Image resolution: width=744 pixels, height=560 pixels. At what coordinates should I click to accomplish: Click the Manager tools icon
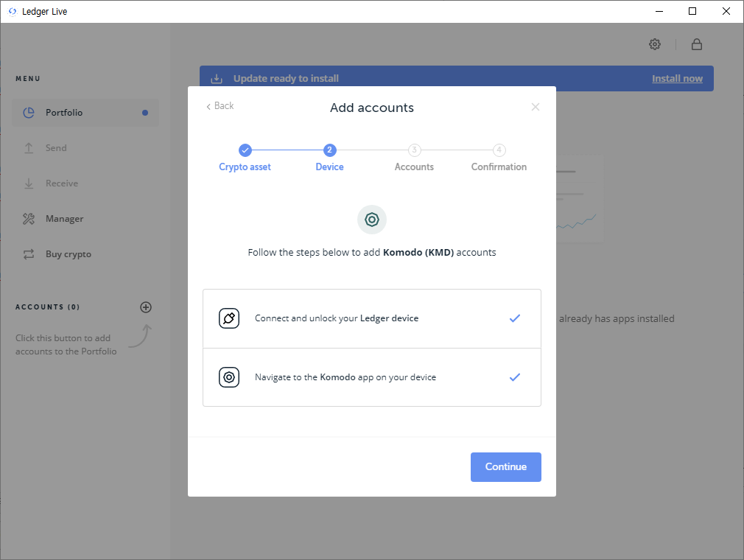[29, 219]
